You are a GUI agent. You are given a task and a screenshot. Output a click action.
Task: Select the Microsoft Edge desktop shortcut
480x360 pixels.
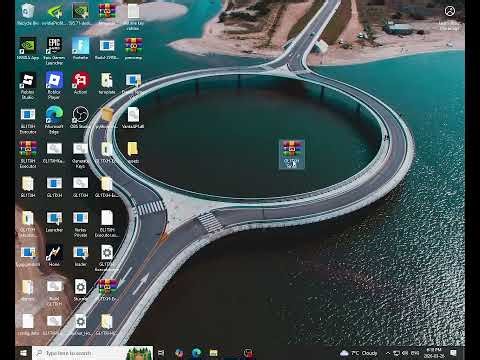click(54, 120)
